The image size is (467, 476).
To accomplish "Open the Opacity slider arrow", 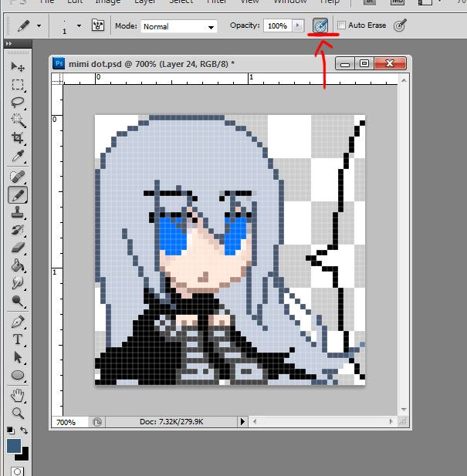I will click(298, 25).
